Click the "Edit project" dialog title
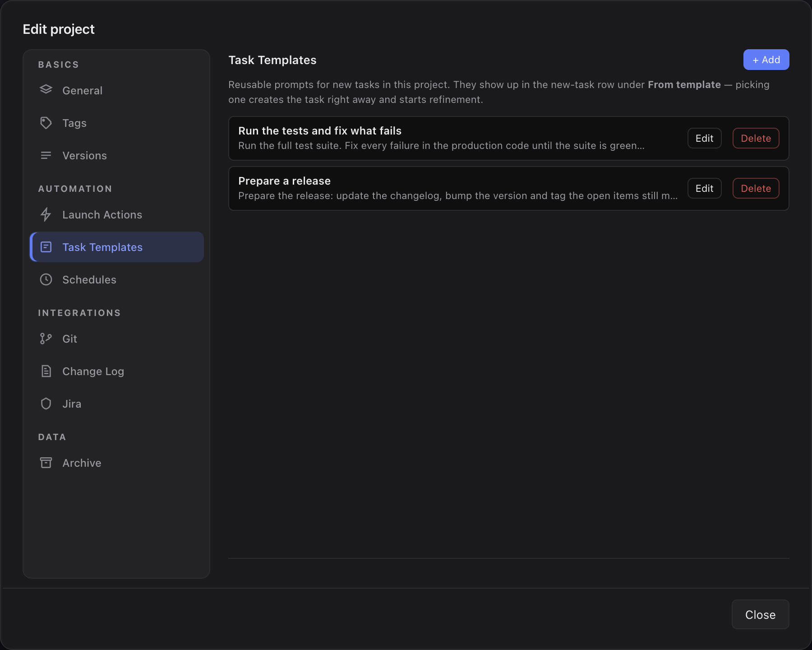The width and height of the screenshot is (812, 650). [59, 29]
